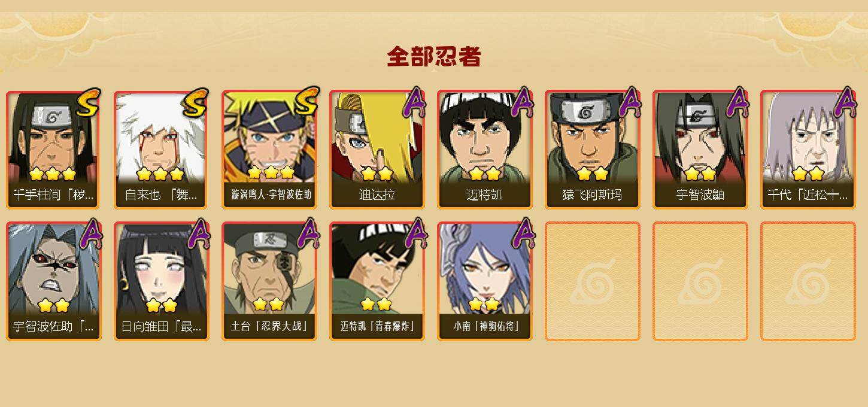
Task: Open the 猿飞阿斯玛 ninja card
Action: 593,150
